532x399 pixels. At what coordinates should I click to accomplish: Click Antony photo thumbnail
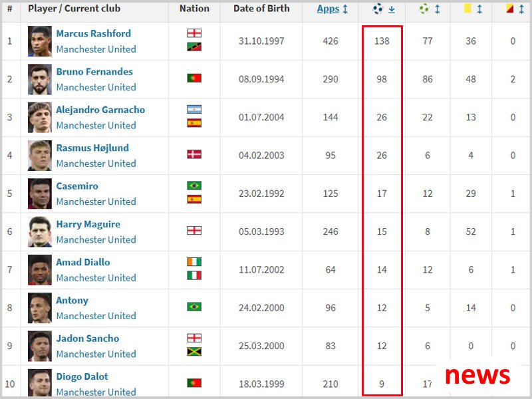coord(40,308)
